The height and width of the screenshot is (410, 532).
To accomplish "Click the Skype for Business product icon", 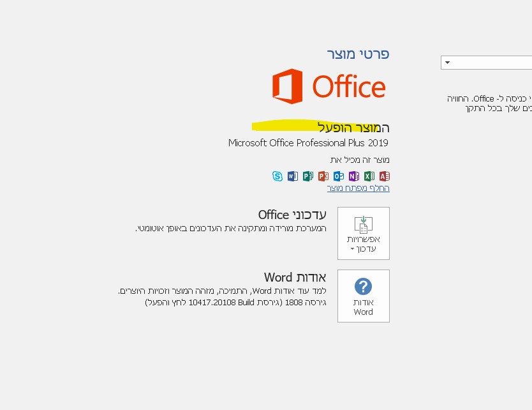I will coord(277,176).
